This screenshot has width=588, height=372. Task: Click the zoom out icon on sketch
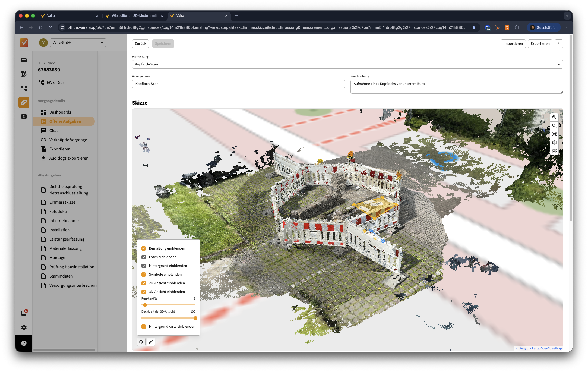click(554, 126)
